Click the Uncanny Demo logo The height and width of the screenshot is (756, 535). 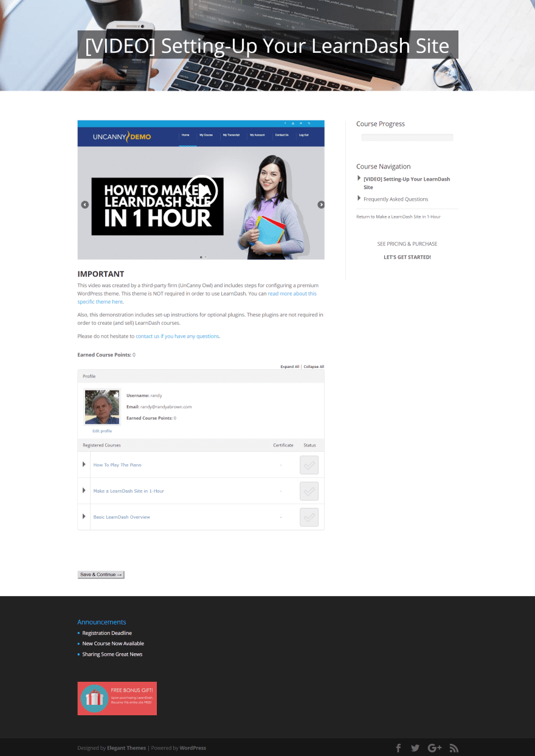point(122,137)
